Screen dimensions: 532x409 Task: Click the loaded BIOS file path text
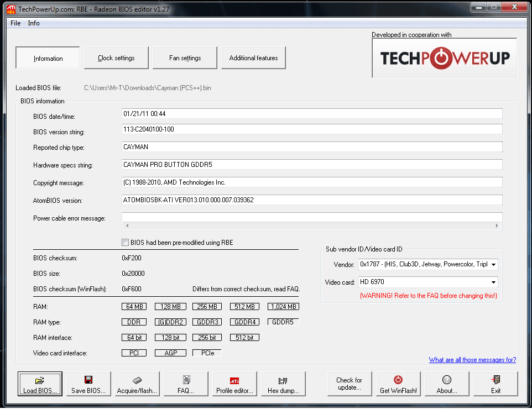[x=148, y=88]
